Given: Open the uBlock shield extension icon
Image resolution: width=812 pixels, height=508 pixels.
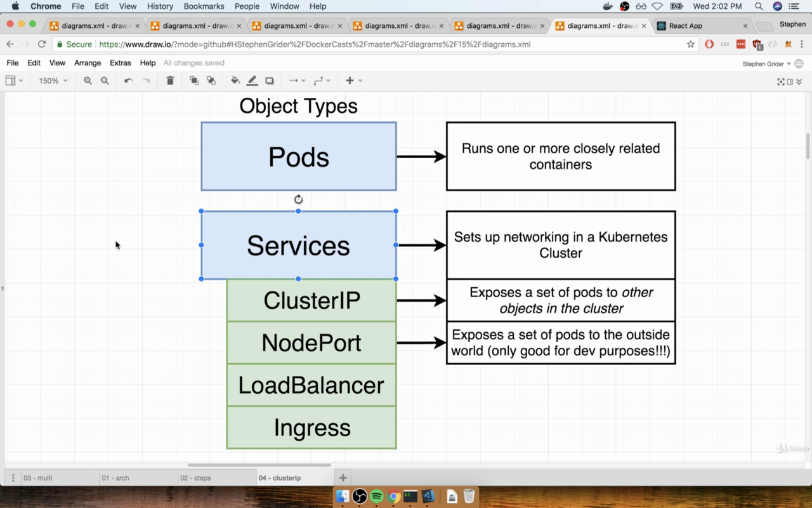Looking at the screenshot, I should tap(757, 44).
